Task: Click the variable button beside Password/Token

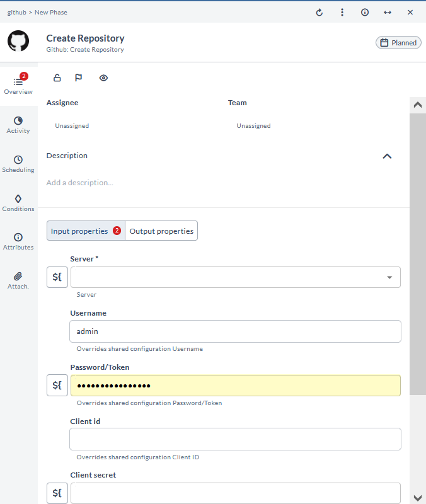Action: coord(57,386)
